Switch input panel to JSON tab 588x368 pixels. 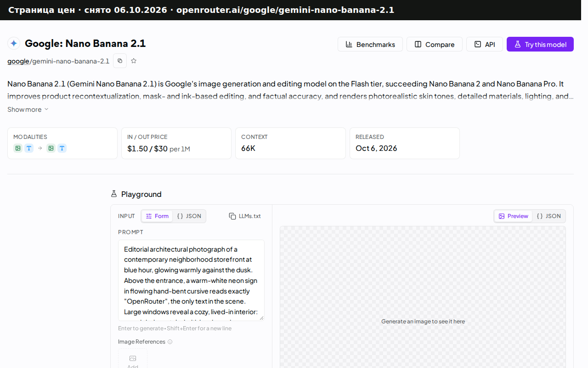coord(189,216)
